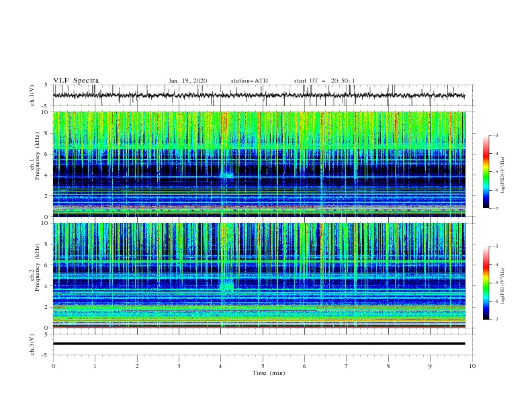Image resolution: width=532 pixels, height=411 pixels.
Task: Click the time axis tick label "5"
Action: coord(263,366)
